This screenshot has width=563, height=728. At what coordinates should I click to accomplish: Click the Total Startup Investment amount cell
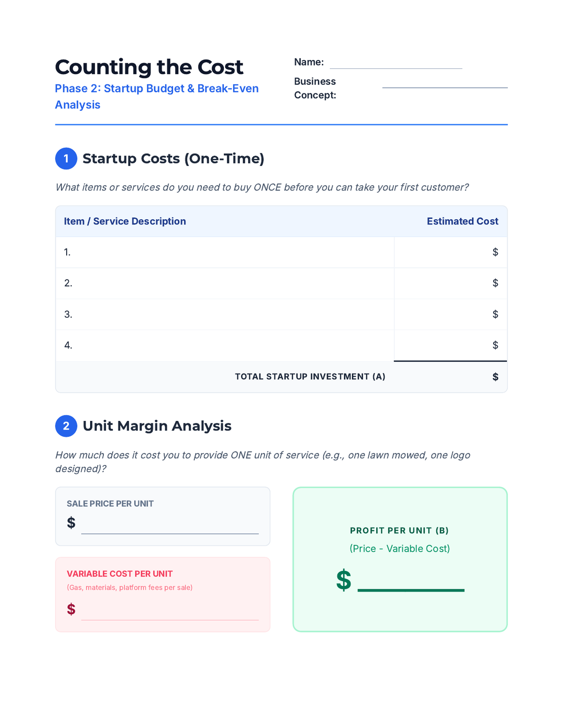(x=450, y=377)
